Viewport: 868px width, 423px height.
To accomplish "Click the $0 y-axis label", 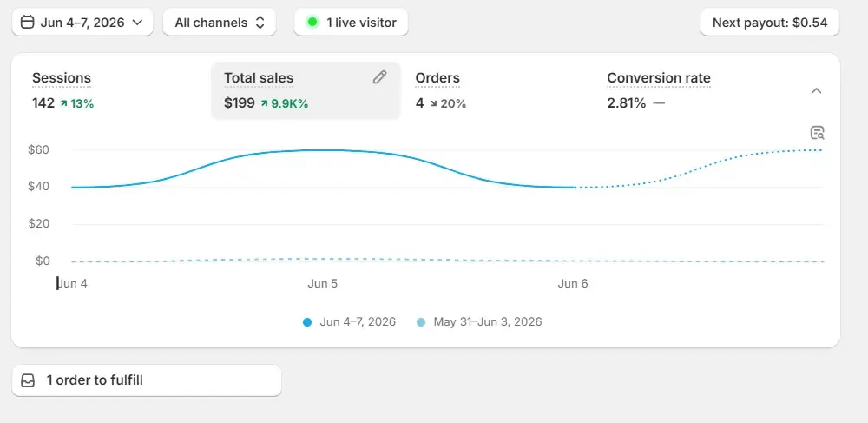I will [43, 261].
